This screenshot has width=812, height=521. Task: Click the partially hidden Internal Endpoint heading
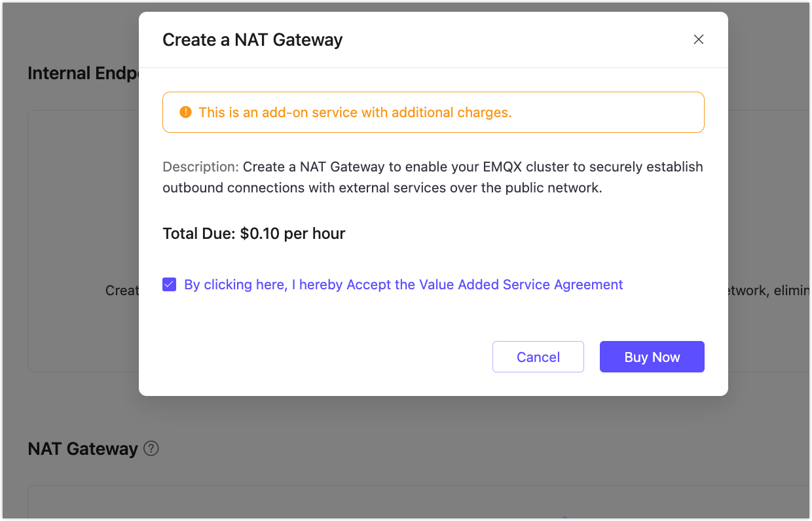[x=83, y=73]
